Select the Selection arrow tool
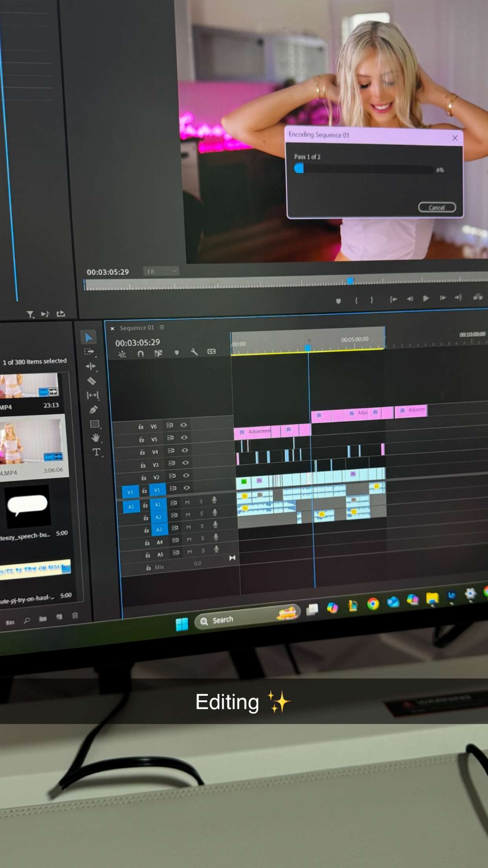Image resolution: width=488 pixels, height=868 pixels. [89, 337]
